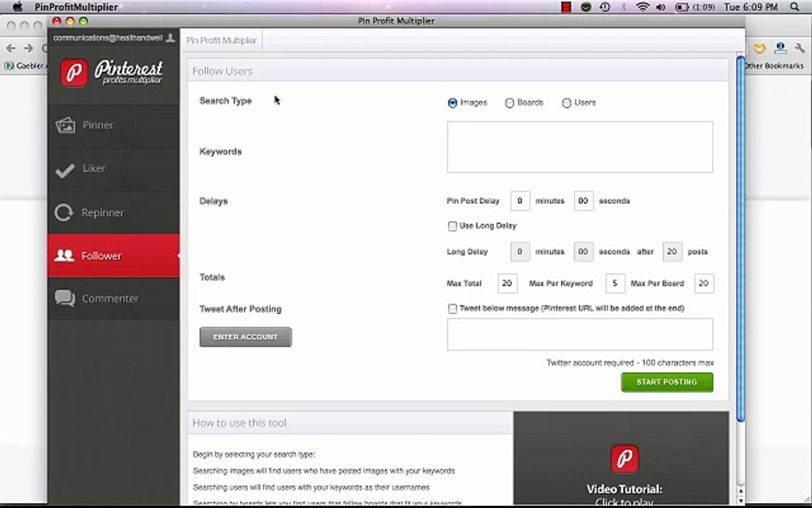Switch to the Pin Profit Multiplier tab
Viewport: 812px width, 508px height.
[x=221, y=40]
